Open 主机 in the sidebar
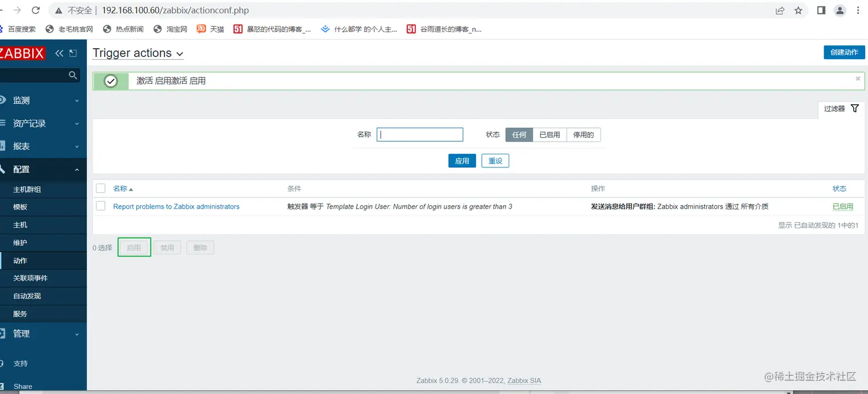The image size is (868, 394). [43, 225]
